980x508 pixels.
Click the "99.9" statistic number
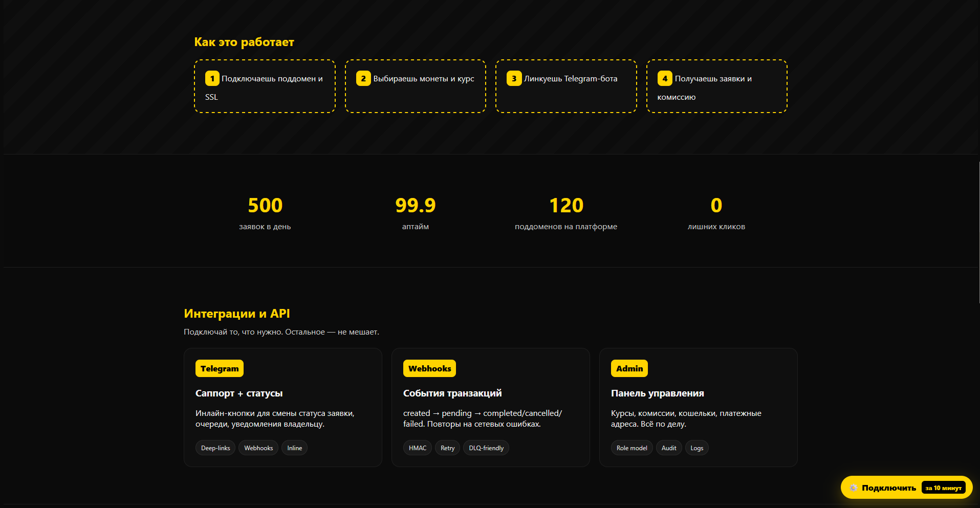tap(416, 205)
